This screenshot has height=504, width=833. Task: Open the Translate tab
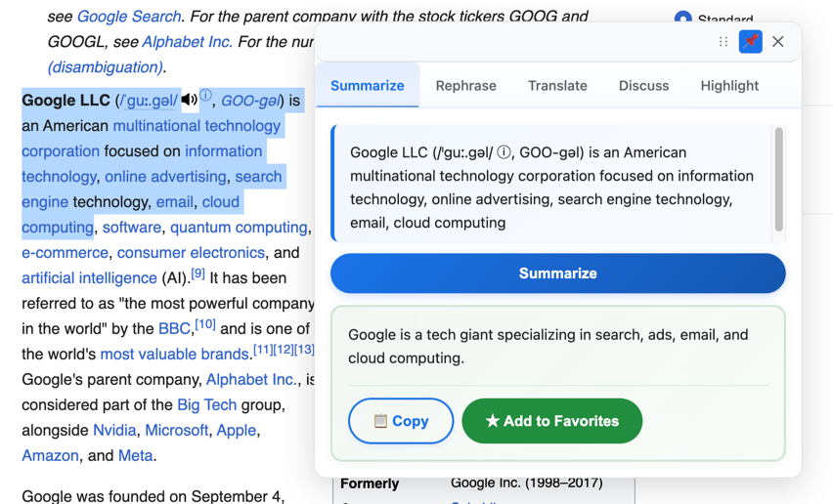pyautogui.click(x=557, y=86)
